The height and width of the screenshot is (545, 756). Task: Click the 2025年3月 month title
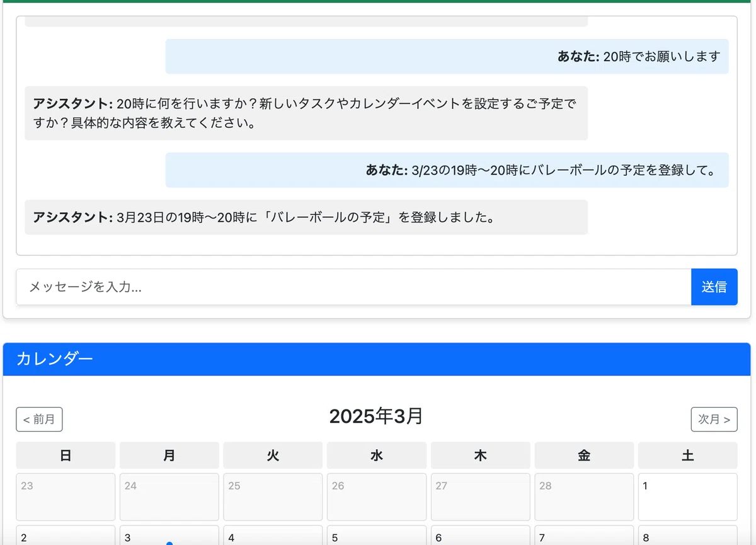(x=377, y=416)
